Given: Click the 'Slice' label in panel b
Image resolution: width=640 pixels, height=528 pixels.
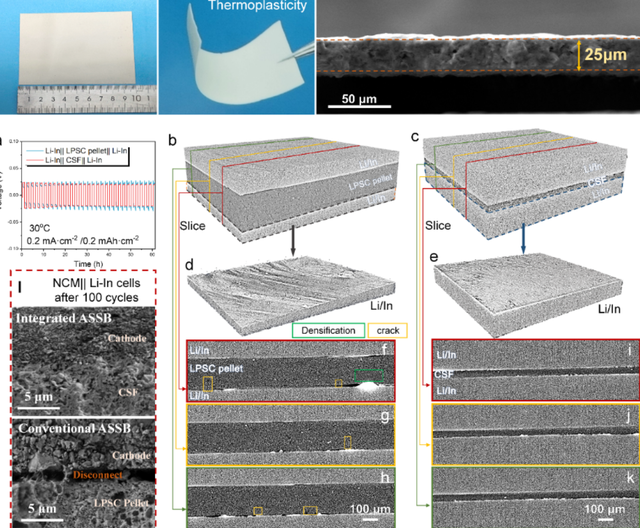Looking at the screenshot, I should [192, 226].
